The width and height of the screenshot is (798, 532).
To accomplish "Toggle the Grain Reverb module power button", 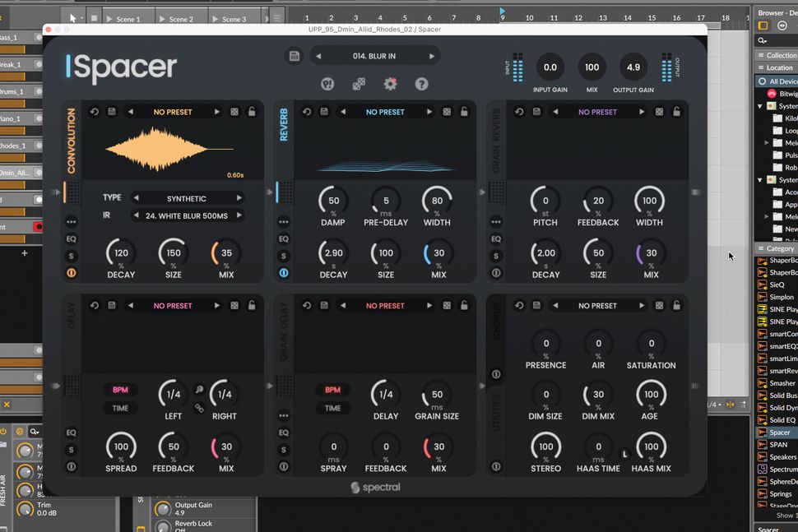I will coord(496,275).
